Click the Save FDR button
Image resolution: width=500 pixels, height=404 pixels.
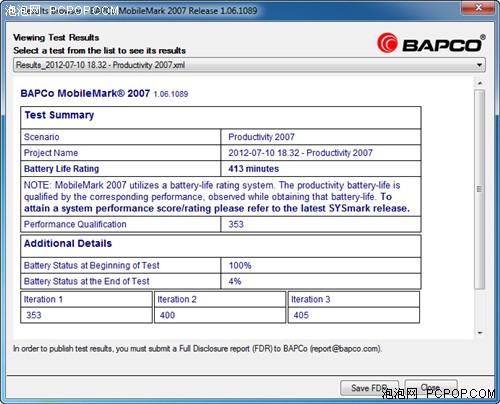tap(369, 388)
